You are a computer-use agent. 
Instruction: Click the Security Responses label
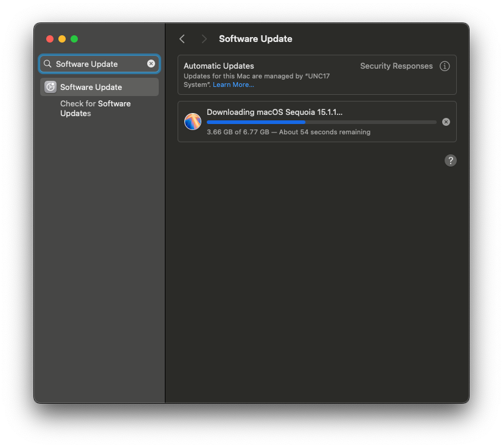pyautogui.click(x=396, y=66)
